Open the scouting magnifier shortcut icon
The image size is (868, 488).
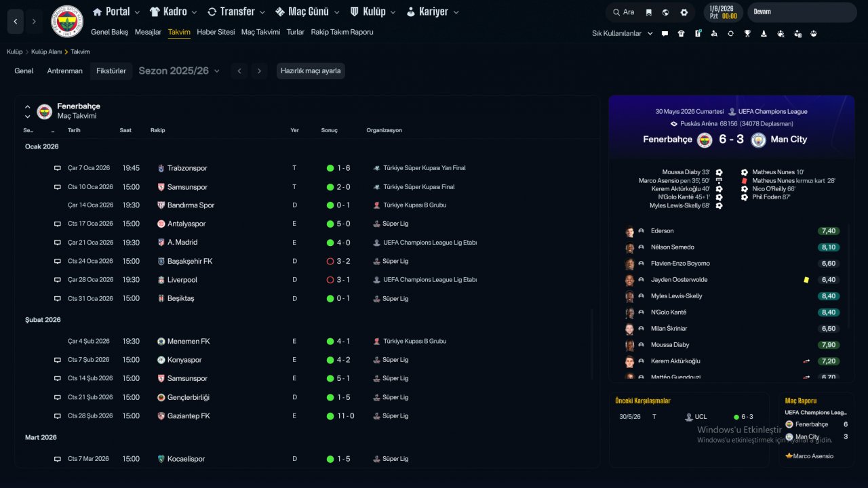[714, 33]
